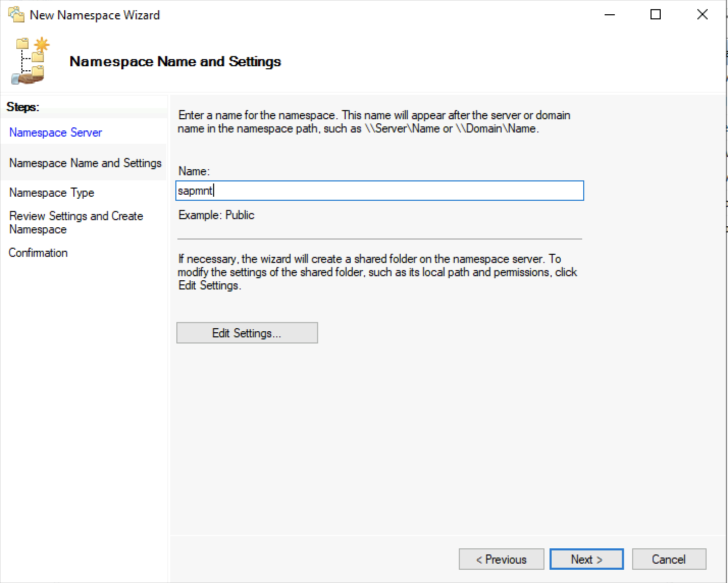Click the 'Name:' field label
The image size is (728, 583).
[x=194, y=171]
